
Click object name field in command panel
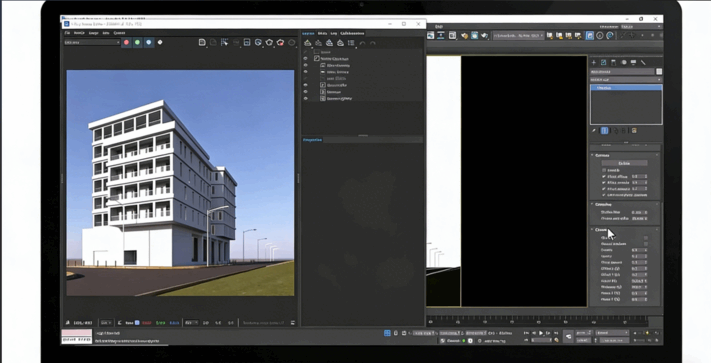point(622,72)
